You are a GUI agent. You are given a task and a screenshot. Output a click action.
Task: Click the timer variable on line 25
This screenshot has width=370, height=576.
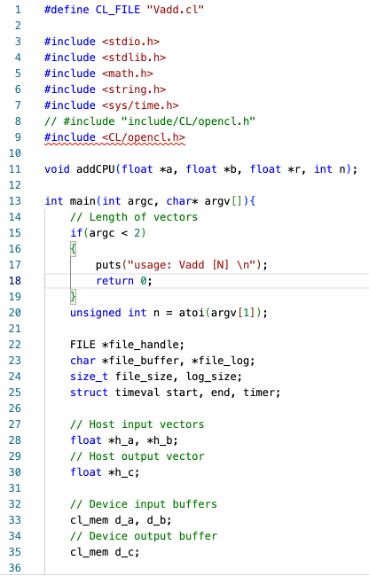click(x=258, y=392)
